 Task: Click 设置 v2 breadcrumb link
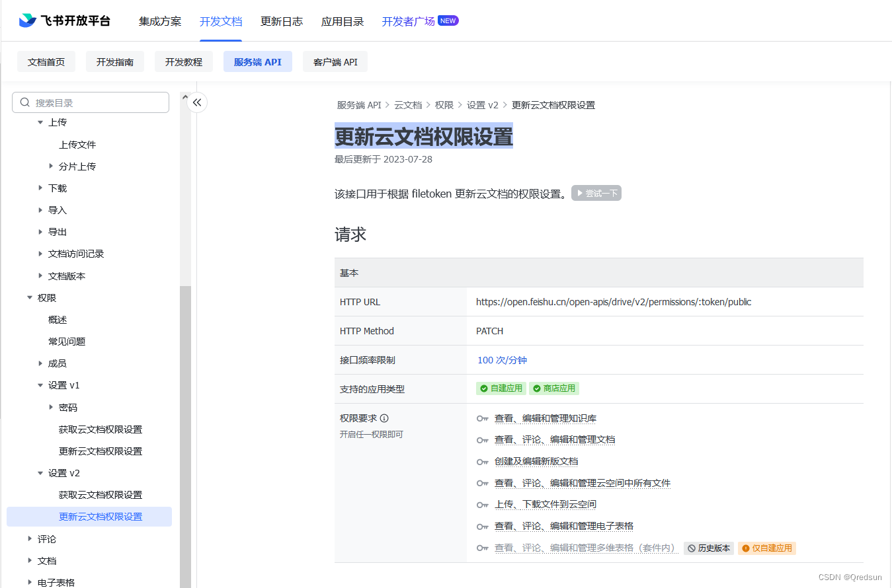(x=483, y=105)
